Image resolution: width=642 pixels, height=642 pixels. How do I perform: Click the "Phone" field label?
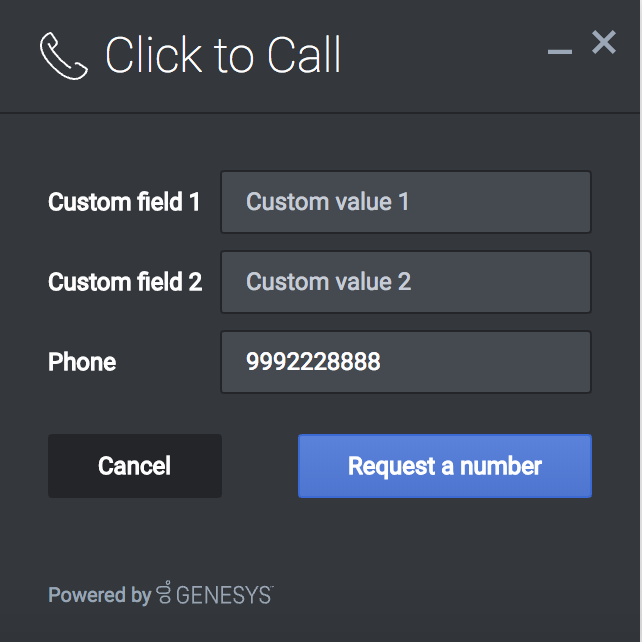pyautogui.click(x=82, y=362)
